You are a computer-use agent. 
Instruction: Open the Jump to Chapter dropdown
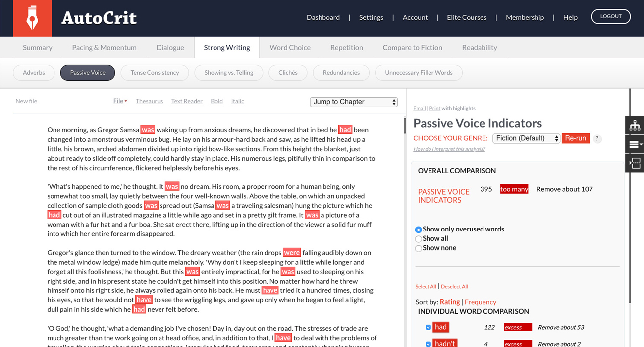[354, 102]
